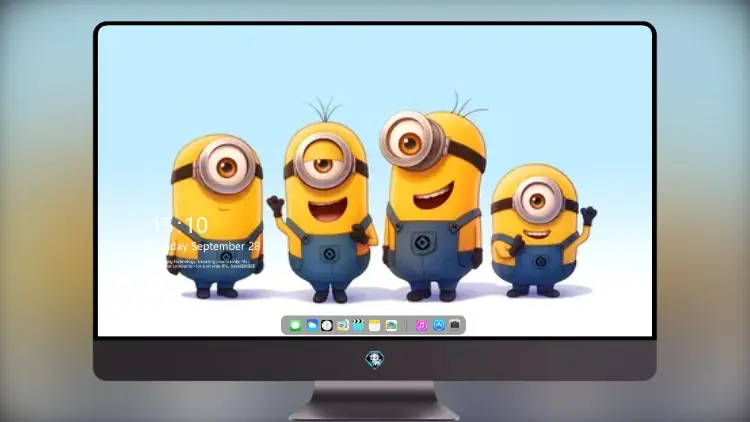The image size is (750, 422).
Task: Launch the Clock app from dock
Action: (x=327, y=325)
